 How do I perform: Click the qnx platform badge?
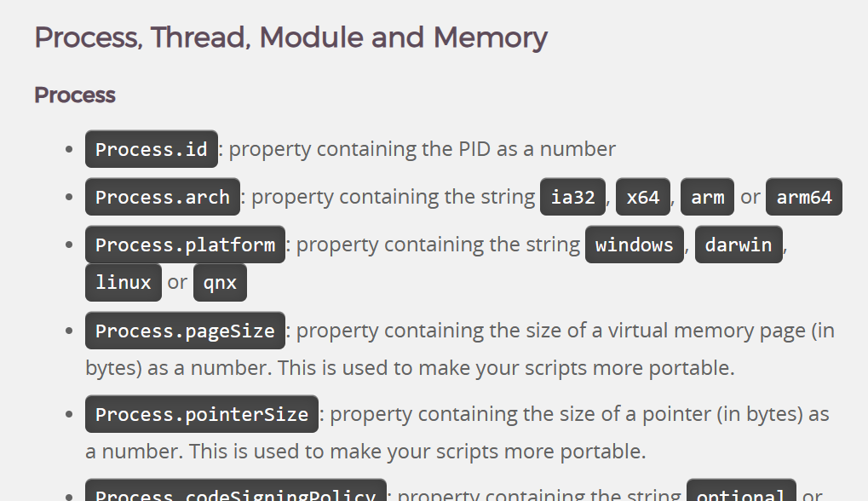coord(220,282)
